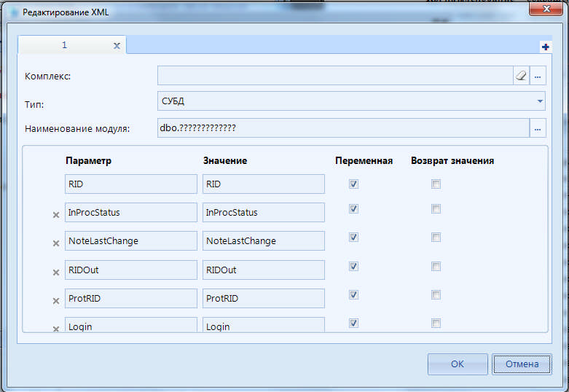Select tab labeled 1
Image resolution: width=569 pixels, height=392 pixels.
click(x=64, y=45)
